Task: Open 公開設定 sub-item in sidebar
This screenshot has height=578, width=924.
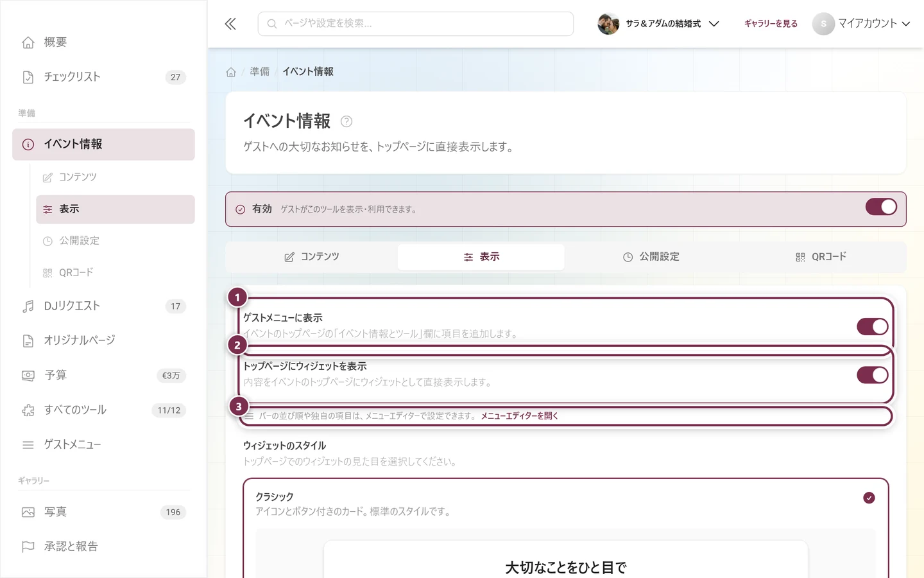Action: click(x=116, y=241)
